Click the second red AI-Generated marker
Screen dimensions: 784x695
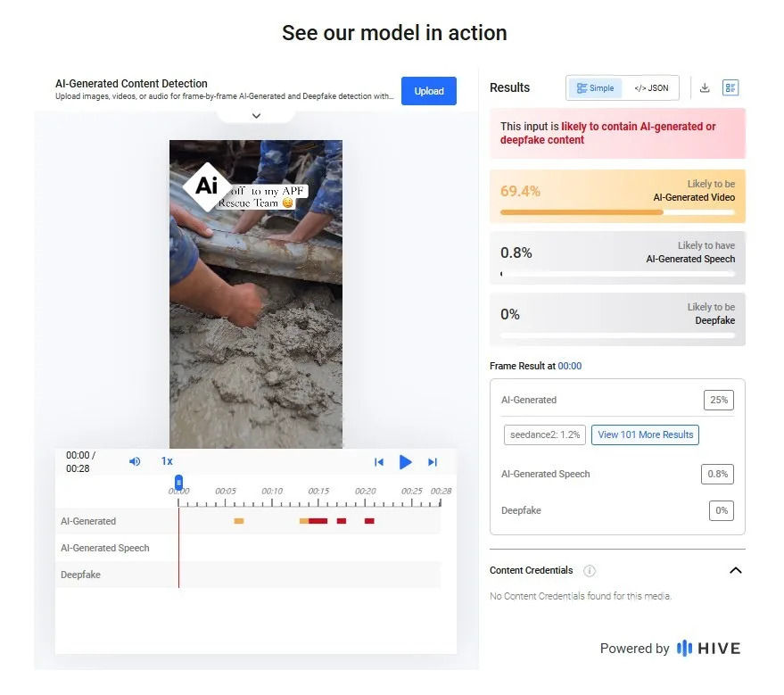342,521
